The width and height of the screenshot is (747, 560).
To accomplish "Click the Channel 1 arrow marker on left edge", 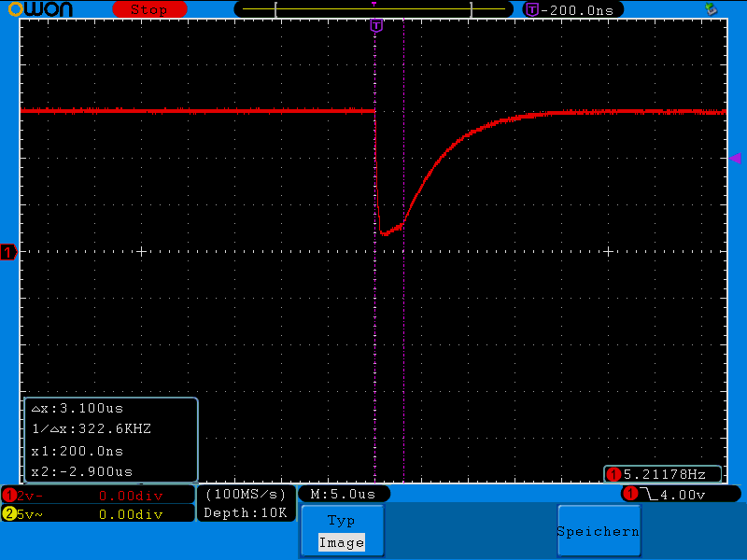I will pyautogui.click(x=7, y=252).
